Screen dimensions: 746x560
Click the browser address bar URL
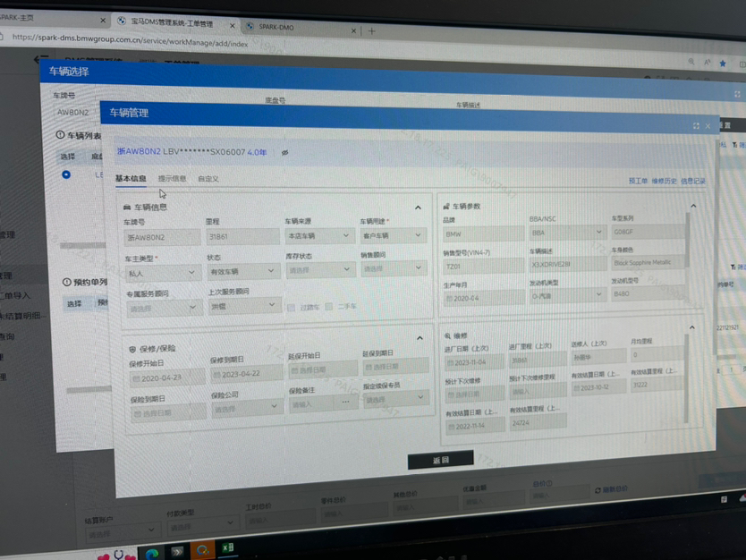(x=130, y=40)
